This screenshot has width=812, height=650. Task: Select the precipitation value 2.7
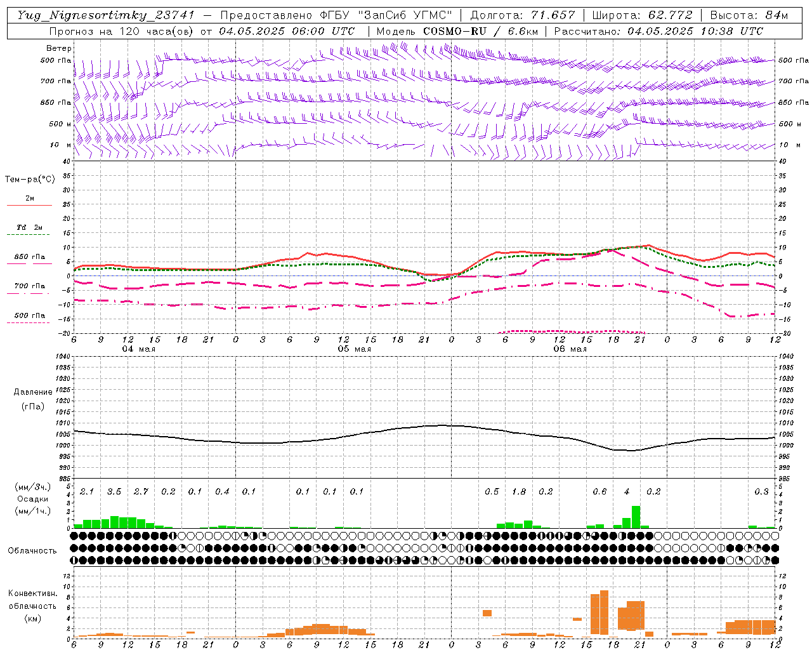141,492
